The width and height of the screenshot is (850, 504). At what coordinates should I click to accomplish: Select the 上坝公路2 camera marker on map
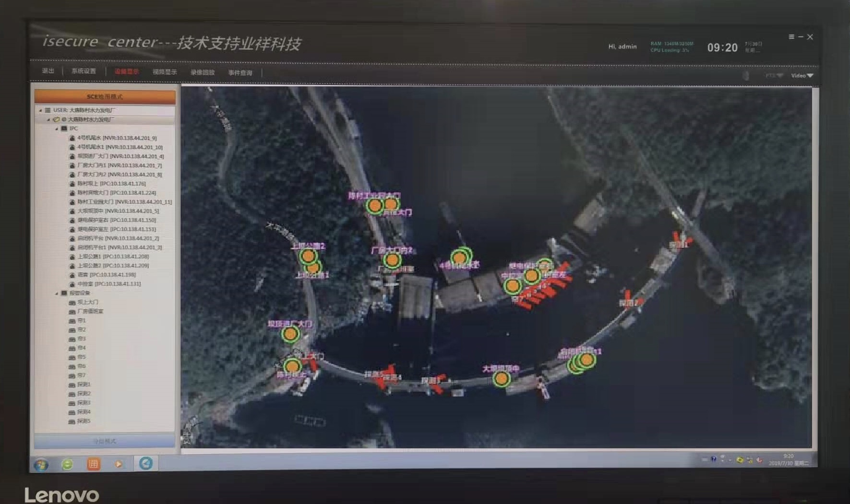308,256
